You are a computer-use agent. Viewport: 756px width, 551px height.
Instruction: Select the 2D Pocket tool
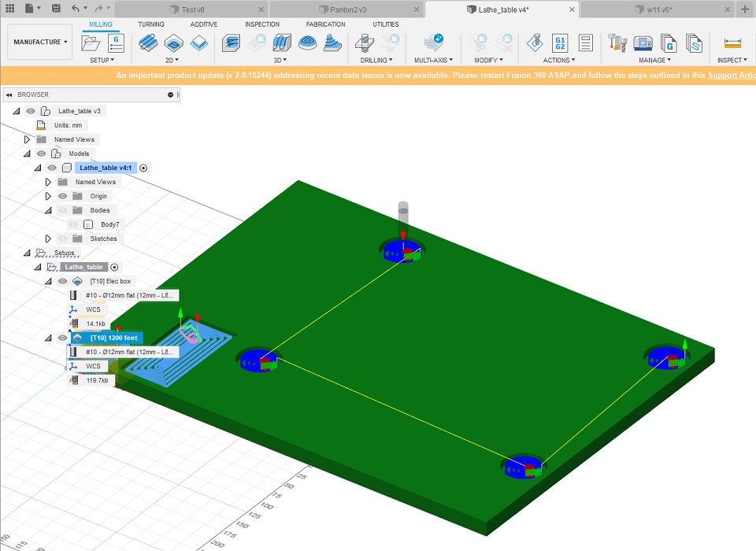[x=173, y=43]
